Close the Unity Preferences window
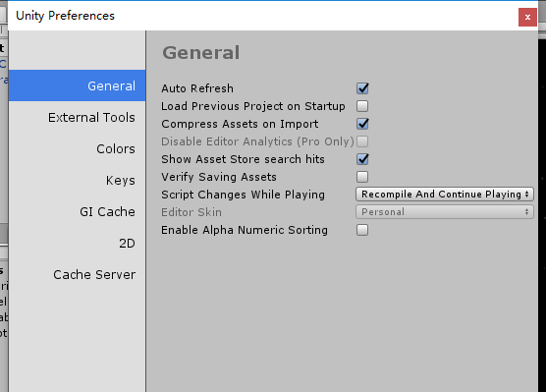 527,17
